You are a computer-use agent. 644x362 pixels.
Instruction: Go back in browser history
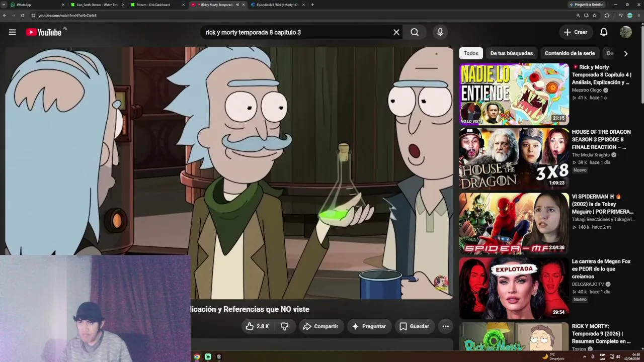pyautogui.click(x=5, y=16)
